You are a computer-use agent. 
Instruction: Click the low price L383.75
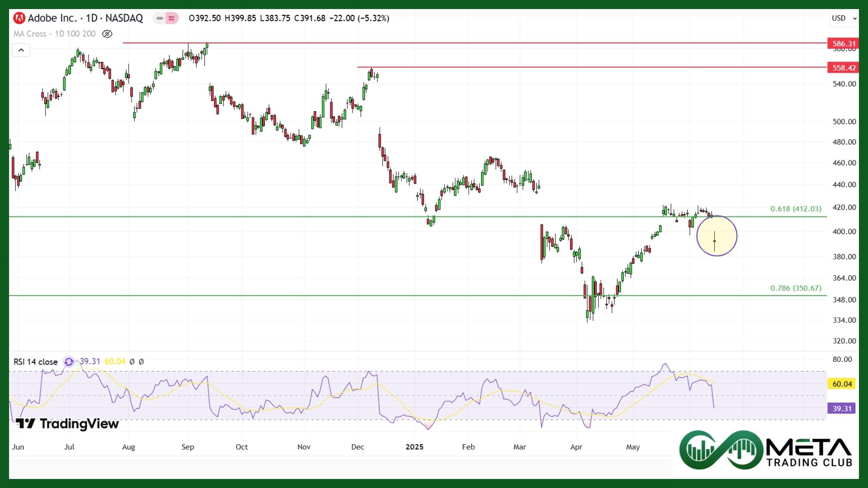click(275, 18)
